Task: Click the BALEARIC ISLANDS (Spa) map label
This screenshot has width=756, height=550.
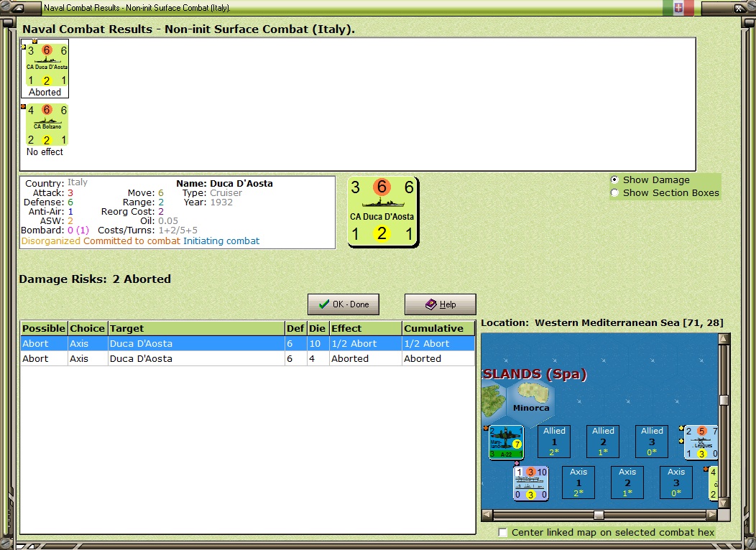Action: [x=534, y=374]
